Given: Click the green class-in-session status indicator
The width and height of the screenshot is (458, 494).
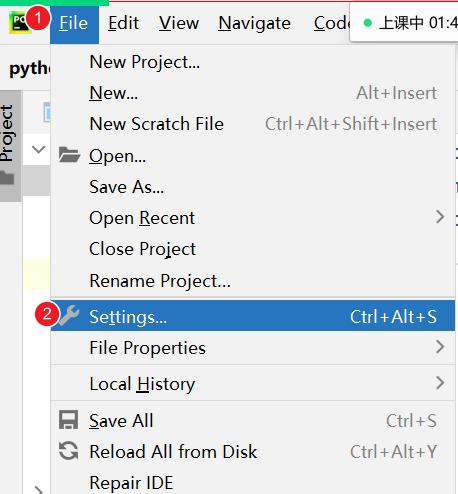Looking at the screenshot, I should [x=368, y=23].
